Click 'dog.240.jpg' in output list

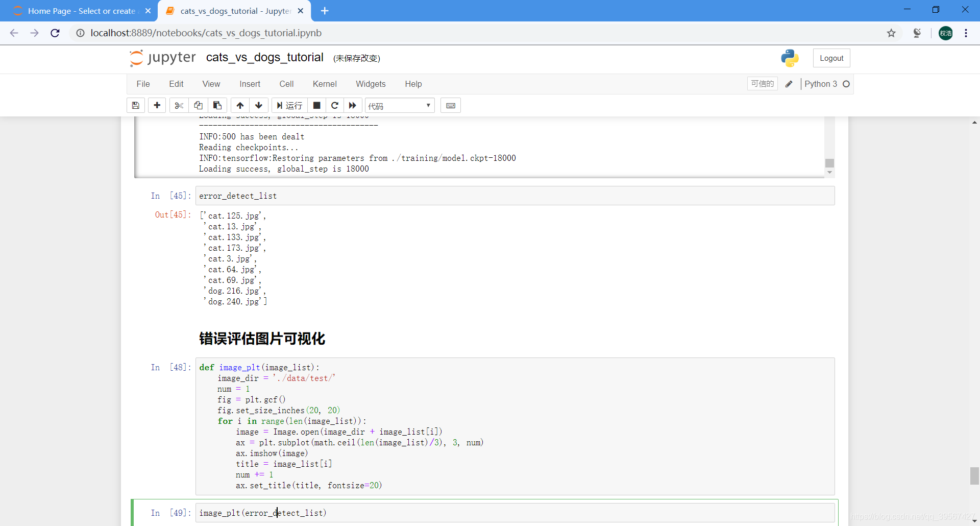233,302
